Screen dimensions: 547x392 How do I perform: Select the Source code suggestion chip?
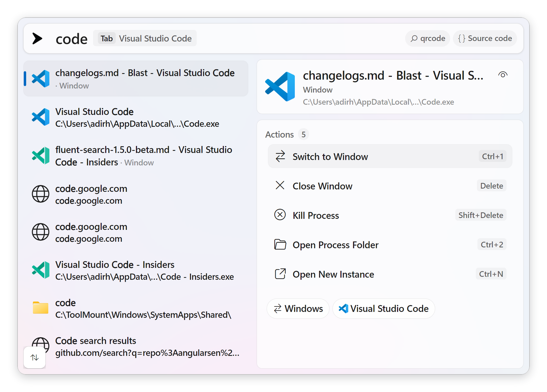tap(485, 38)
